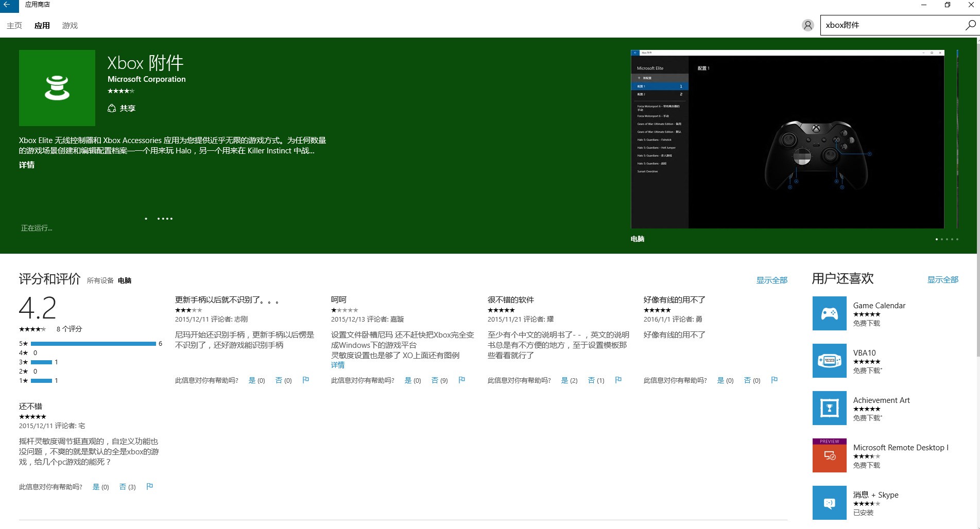Click the review title 很不错的软件
This screenshot has height=529, width=980.
510,299
